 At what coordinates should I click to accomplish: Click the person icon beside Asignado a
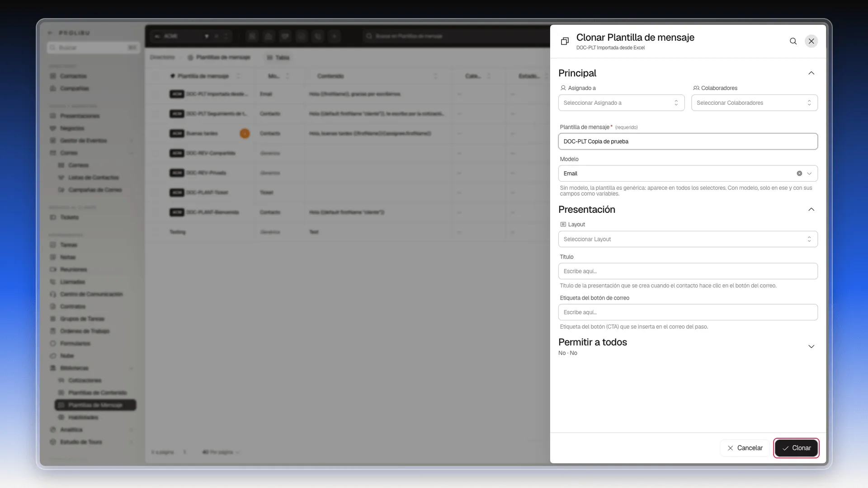tap(563, 88)
